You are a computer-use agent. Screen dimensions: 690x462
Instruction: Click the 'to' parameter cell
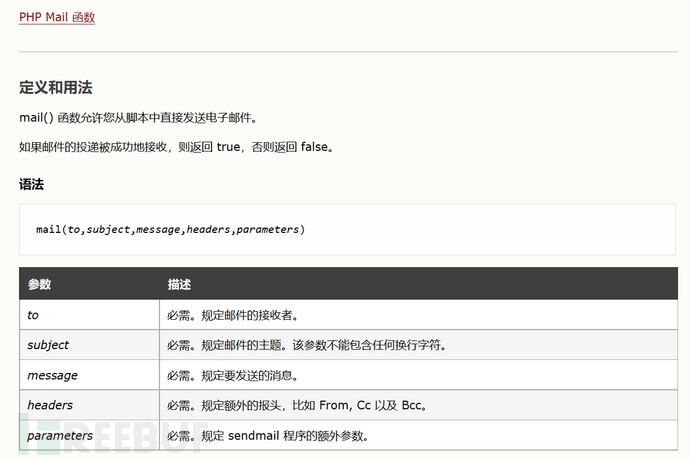tap(89, 315)
